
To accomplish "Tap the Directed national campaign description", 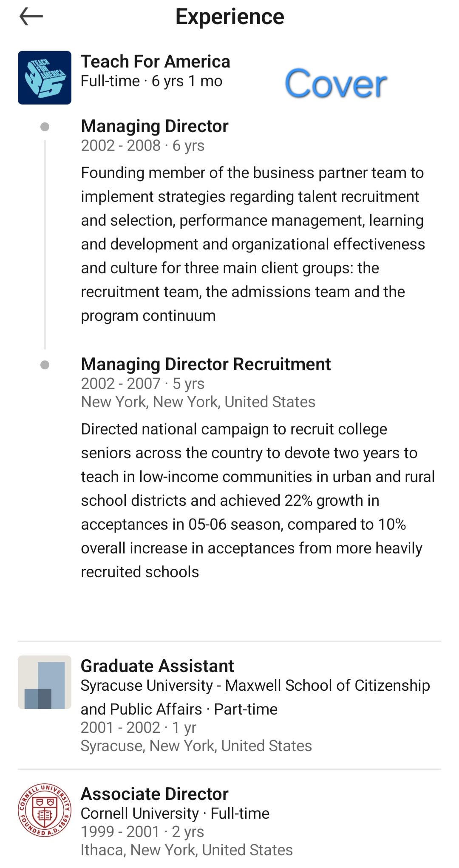I will click(x=258, y=501).
